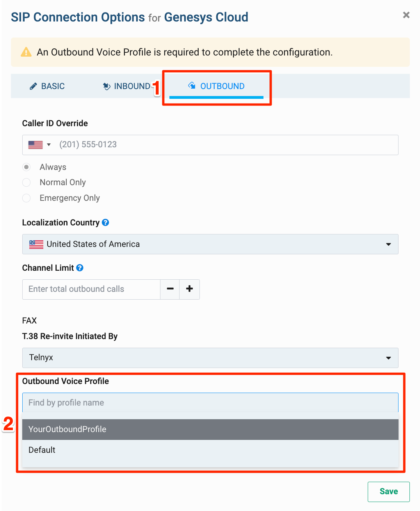Click the warning triangle in the alert banner
Image resolution: width=420 pixels, height=511 pixels.
(26, 52)
